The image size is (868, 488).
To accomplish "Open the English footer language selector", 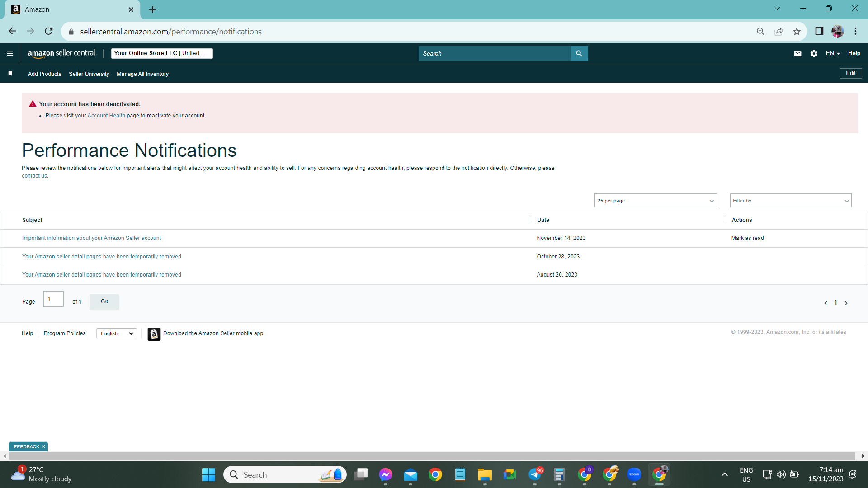I will coord(117,333).
